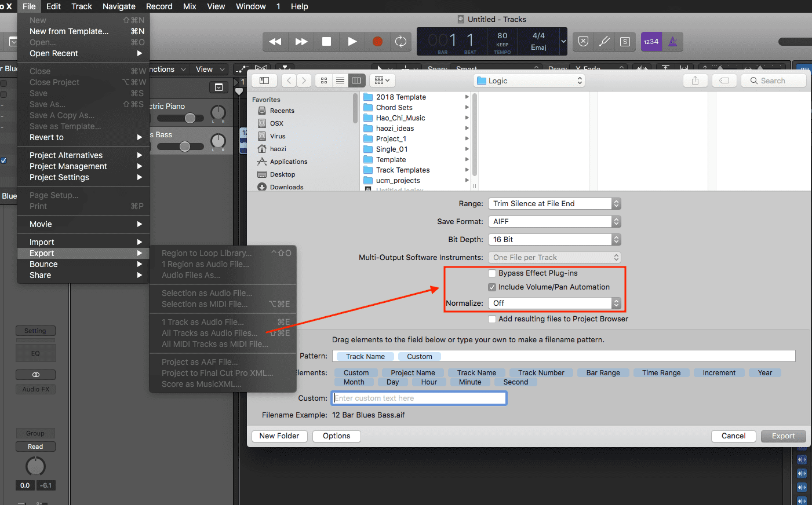Toggle the file dialog sidebar icon
The width and height of the screenshot is (812, 505).
click(264, 80)
